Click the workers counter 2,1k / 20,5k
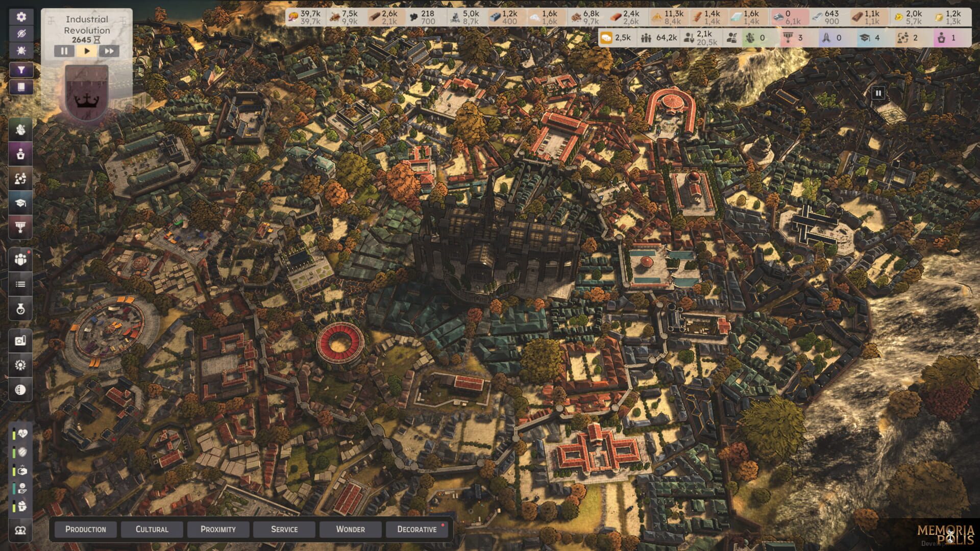The image size is (980, 551). click(x=702, y=38)
